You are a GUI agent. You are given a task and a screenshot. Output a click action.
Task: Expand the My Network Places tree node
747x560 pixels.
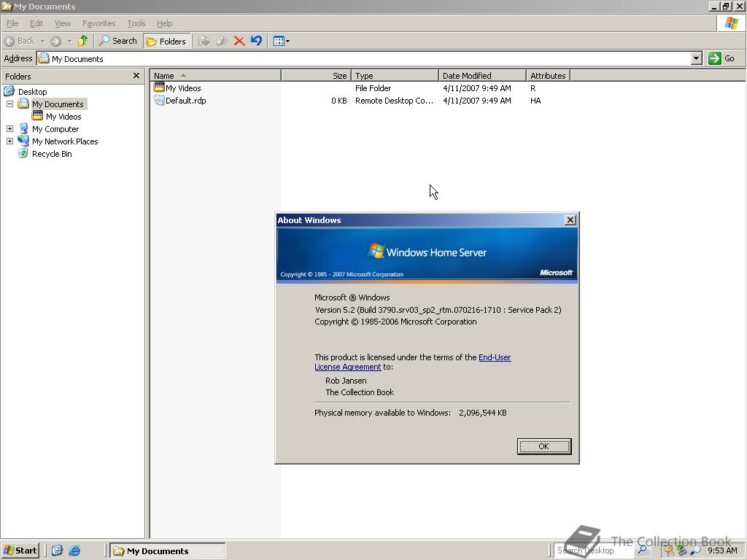point(9,141)
